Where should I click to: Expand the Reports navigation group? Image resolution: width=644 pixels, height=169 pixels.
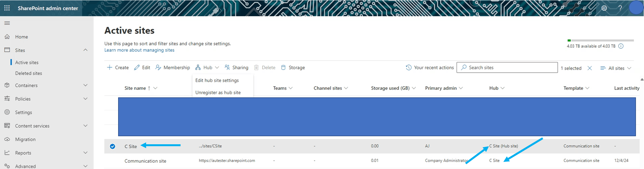point(85,153)
